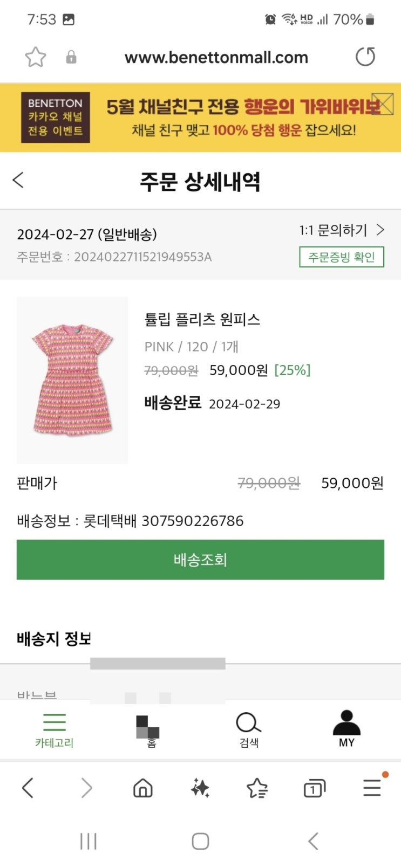Bookmark page with the star icon
Screen dimensions: 401x868
click(36, 57)
